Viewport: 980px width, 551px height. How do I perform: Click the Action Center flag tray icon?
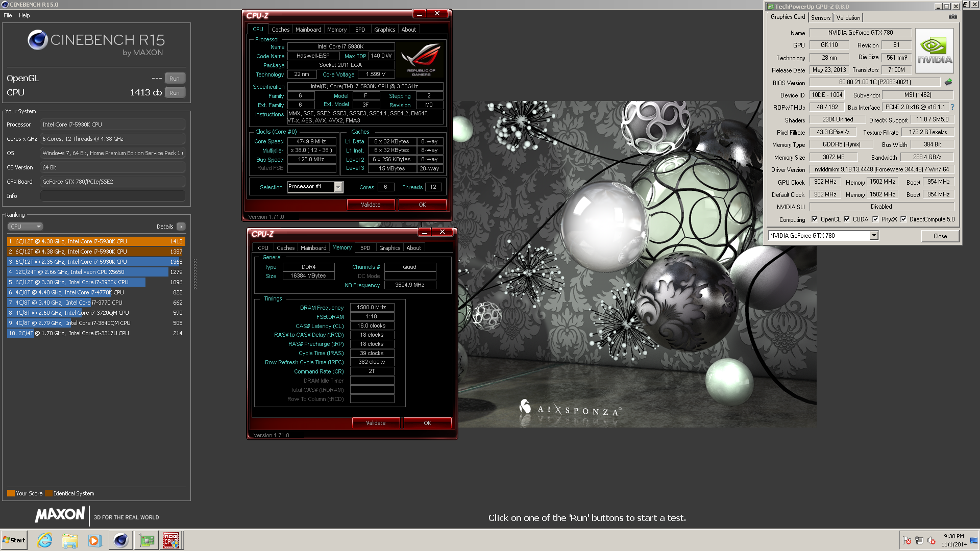coord(907,540)
